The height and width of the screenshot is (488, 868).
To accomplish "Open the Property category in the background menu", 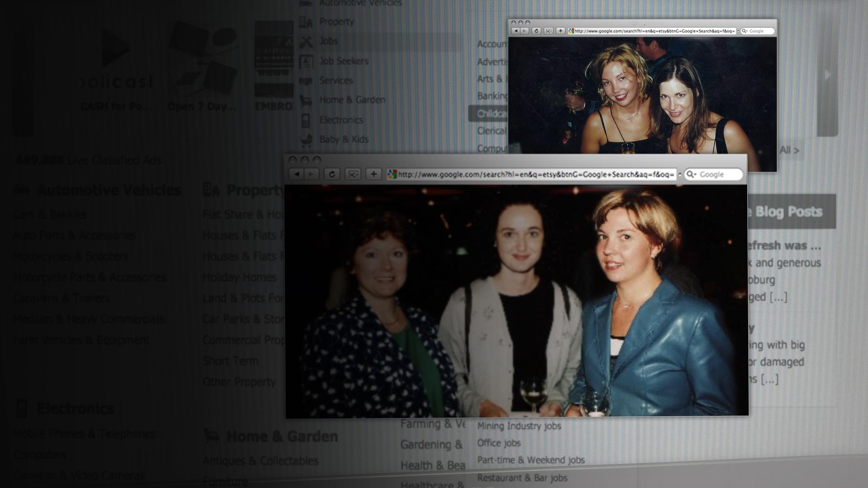I will [x=336, y=21].
